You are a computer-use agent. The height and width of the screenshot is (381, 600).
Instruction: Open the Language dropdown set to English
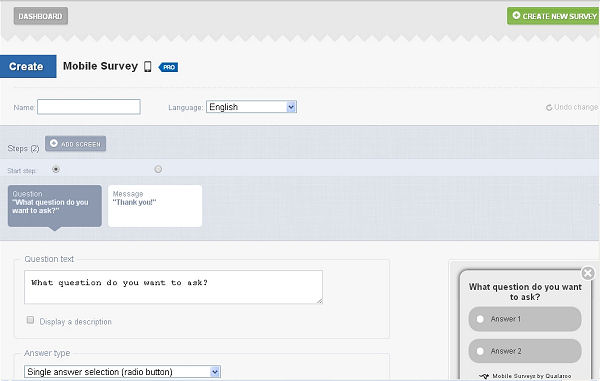[x=251, y=107]
